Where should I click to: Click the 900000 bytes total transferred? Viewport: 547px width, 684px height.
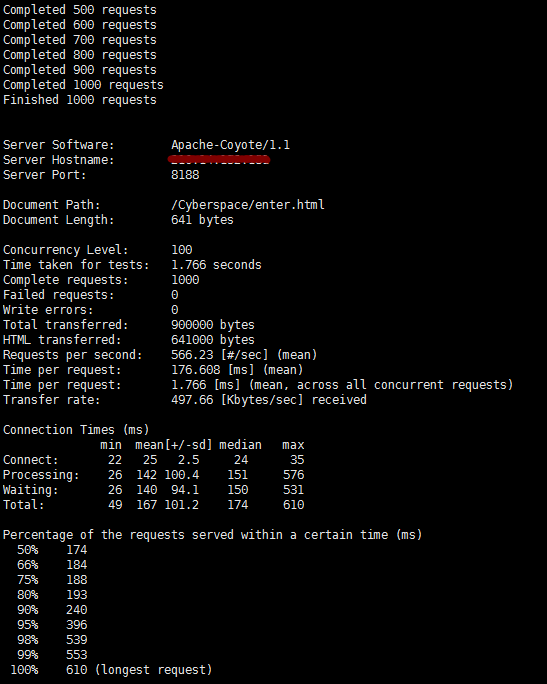click(x=213, y=325)
